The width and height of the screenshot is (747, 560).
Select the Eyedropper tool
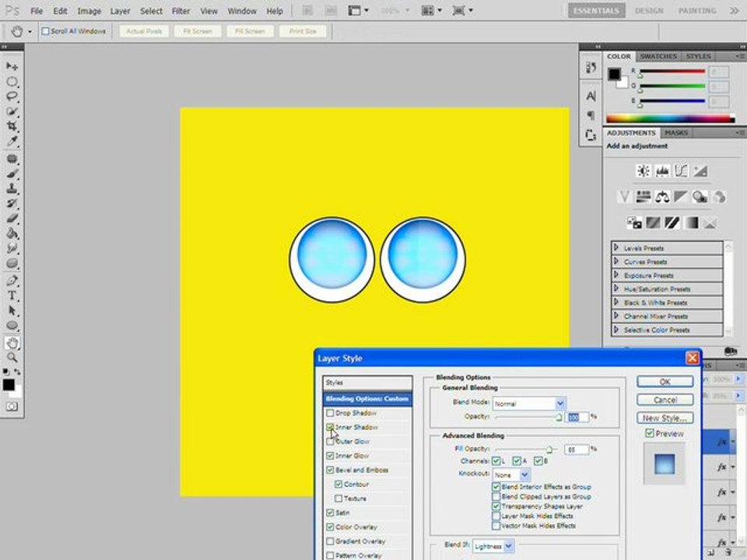click(x=12, y=142)
